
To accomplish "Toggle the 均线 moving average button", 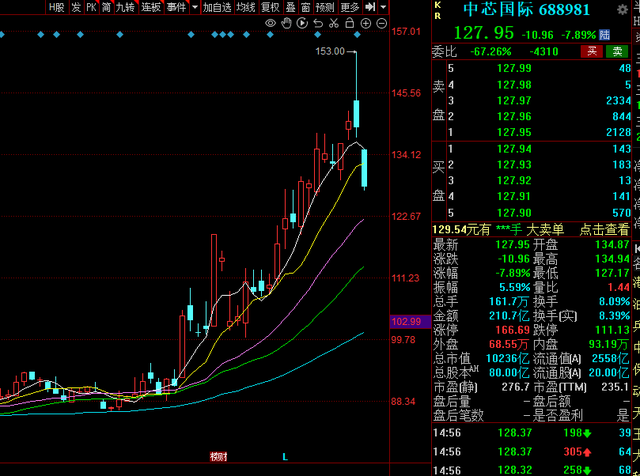I will click(x=246, y=7).
